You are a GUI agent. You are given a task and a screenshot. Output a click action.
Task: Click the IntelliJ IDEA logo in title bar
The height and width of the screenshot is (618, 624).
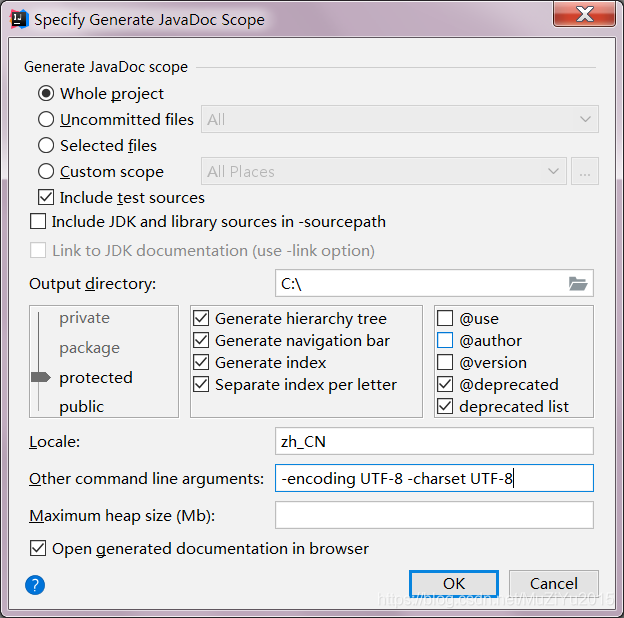19,19
